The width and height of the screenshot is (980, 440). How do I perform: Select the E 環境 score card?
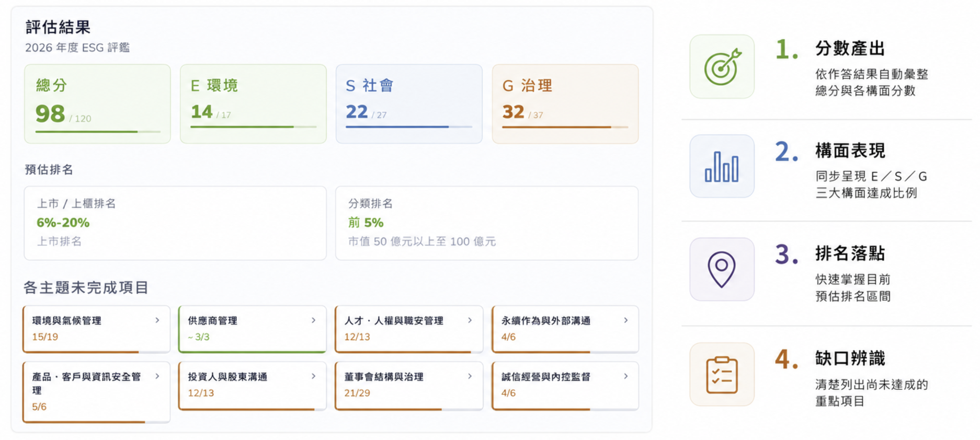(253, 103)
